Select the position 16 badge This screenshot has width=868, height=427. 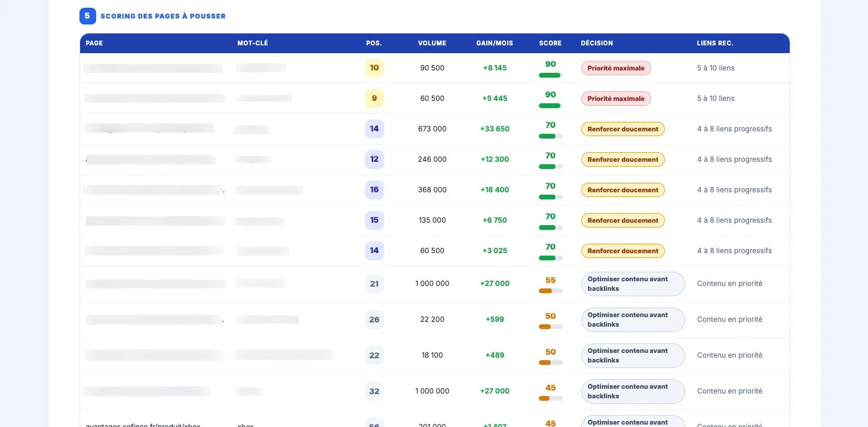[x=375, y=190]
